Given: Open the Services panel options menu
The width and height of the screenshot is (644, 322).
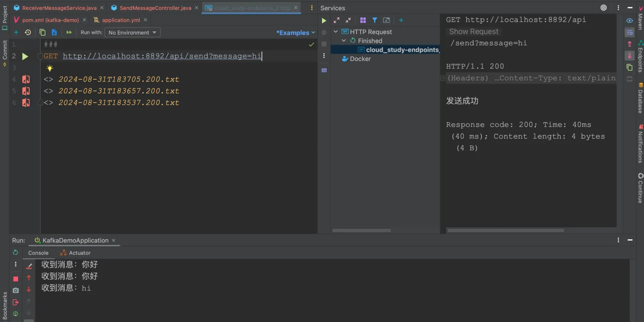Looking at the screenshot, I should pos(619,8).
